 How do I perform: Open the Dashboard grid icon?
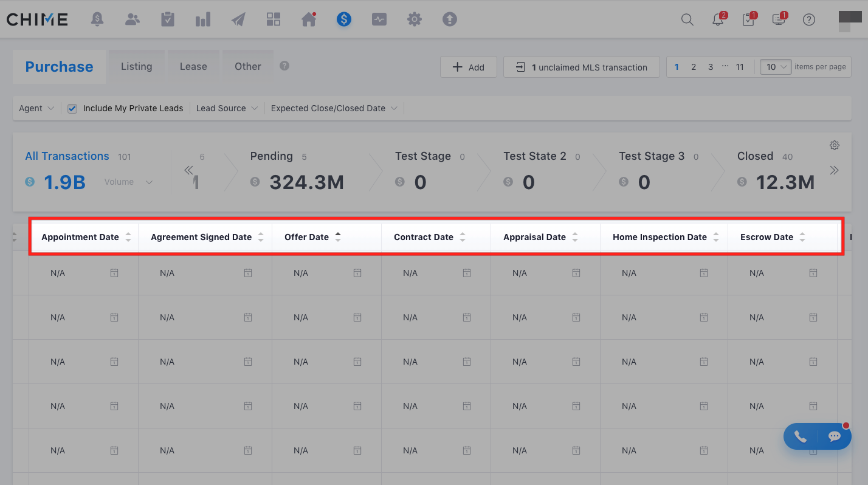[x=274, y=19]
